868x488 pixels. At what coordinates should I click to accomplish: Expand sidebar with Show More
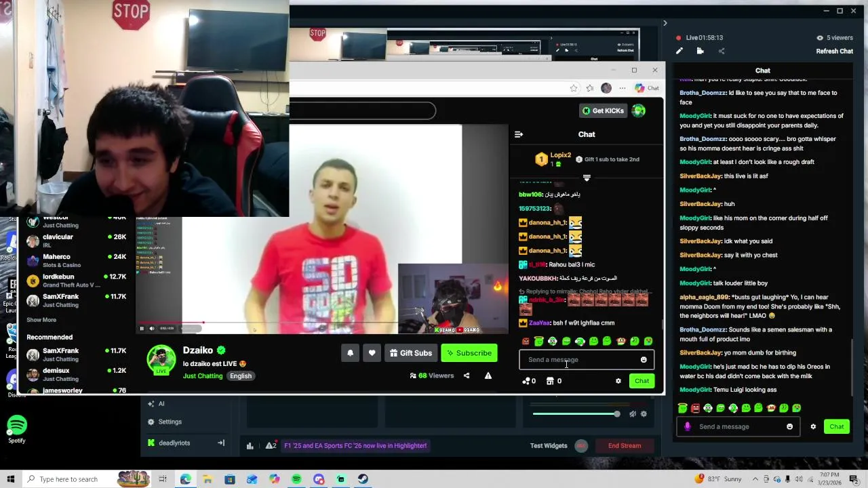pyautogui.click(x=41, y=320)
